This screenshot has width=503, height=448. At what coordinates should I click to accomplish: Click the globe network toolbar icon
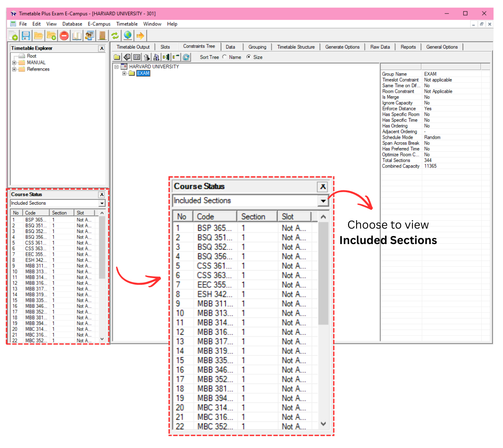point(128,36)
